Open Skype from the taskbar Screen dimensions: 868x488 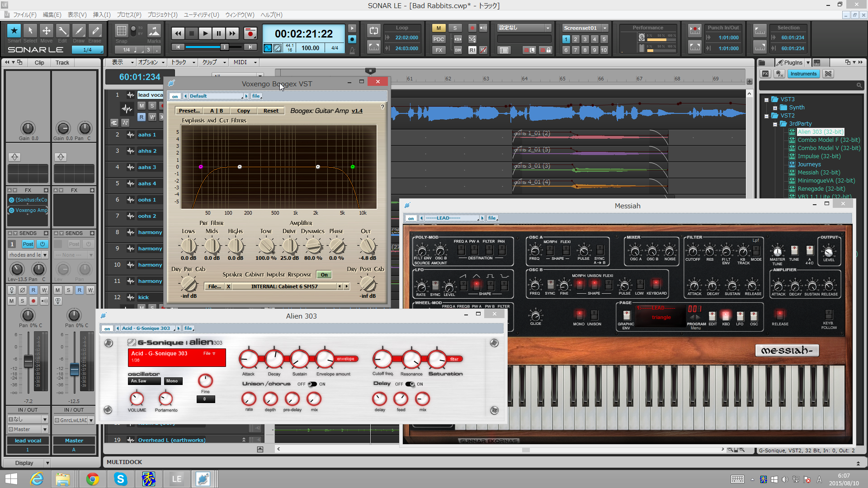[x=121, y=479]
